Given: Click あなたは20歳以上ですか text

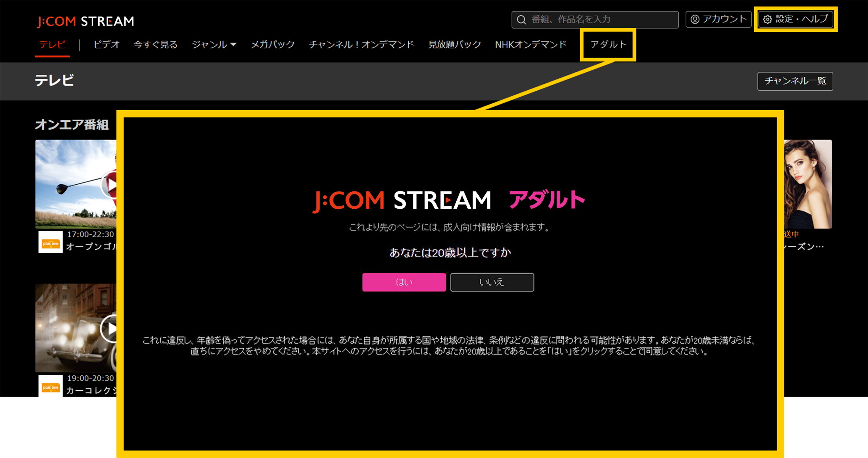Looking at the screenshot, I should [x=450, y=252].
